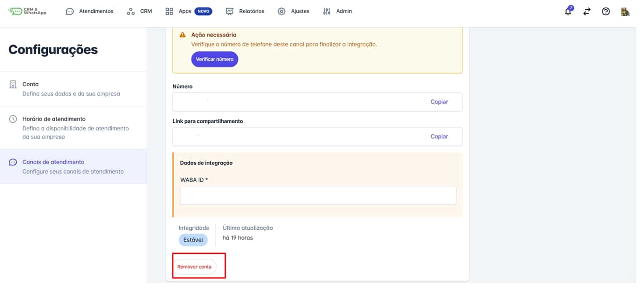
Task: Select Canais de atendimento settings section
Action: click(73, 167)
